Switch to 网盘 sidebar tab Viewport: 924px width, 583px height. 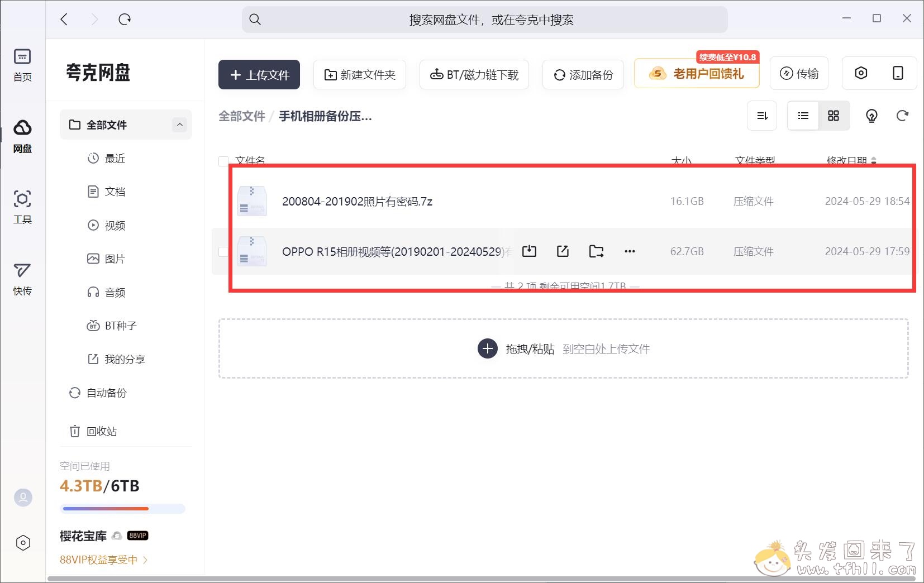coord(22,136)
